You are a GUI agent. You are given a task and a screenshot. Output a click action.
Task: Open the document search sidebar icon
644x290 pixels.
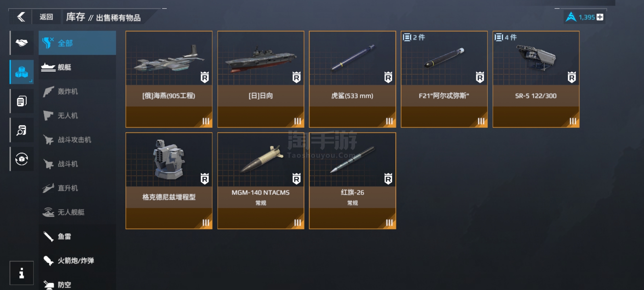point(22,130)
